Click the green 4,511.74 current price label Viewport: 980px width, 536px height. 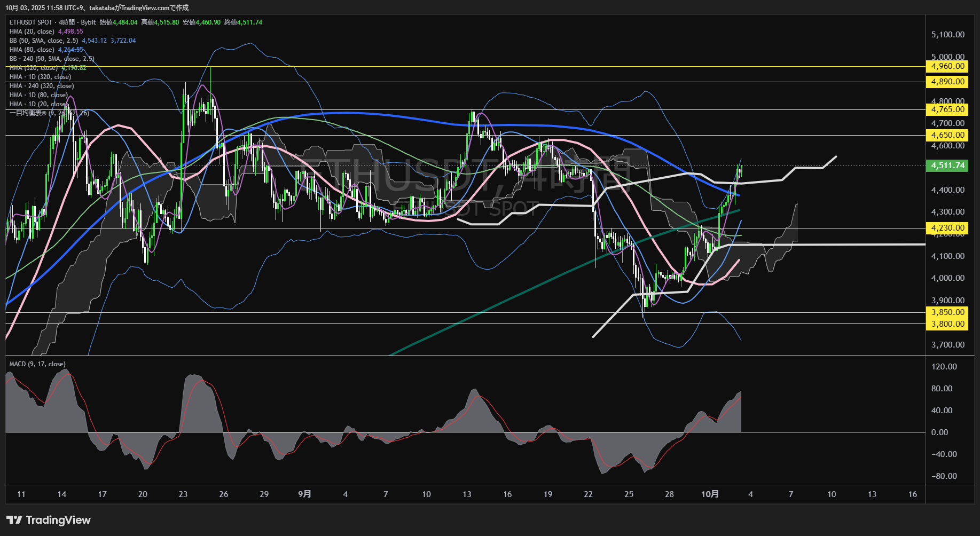point(947,165)
